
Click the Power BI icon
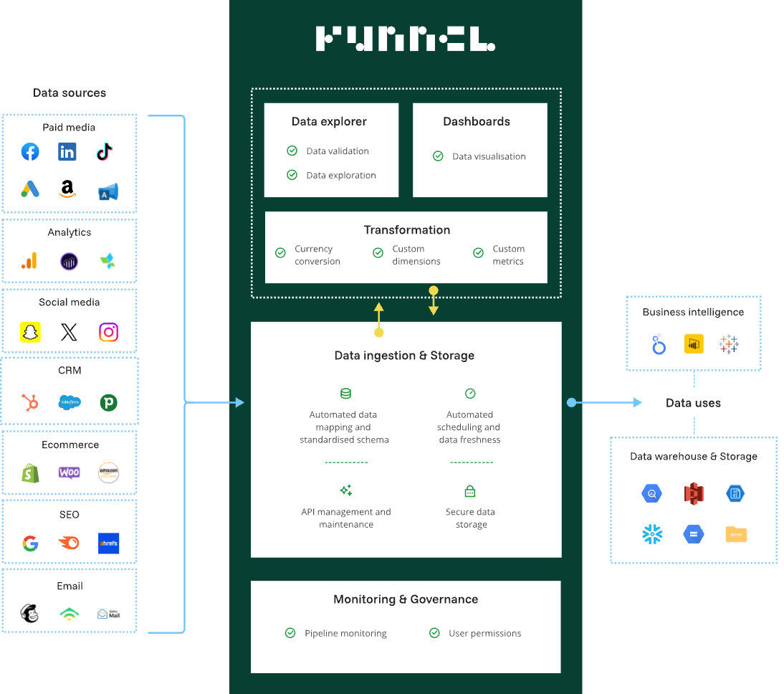pyautogui.click(x=694, y=345)
